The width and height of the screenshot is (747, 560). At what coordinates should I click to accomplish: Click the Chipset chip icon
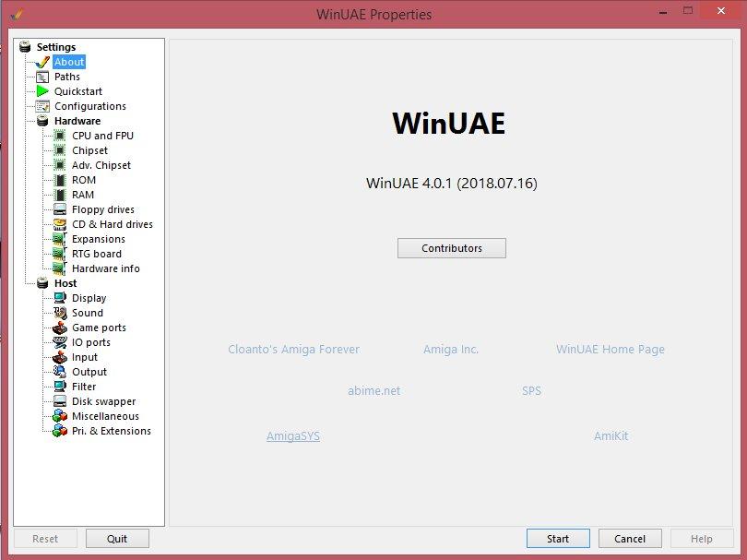[x=60, y=150]
